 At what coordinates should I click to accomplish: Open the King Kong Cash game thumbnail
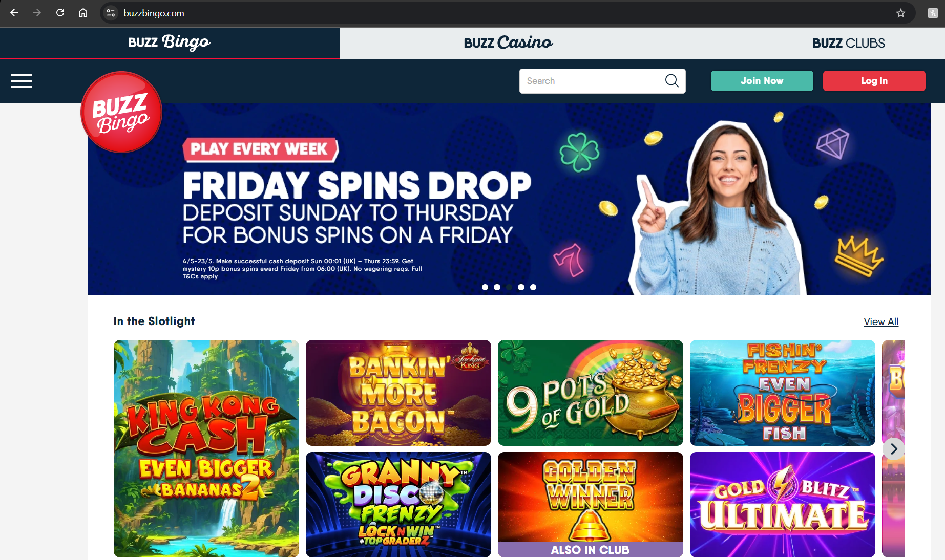click(x=206, y=448)
